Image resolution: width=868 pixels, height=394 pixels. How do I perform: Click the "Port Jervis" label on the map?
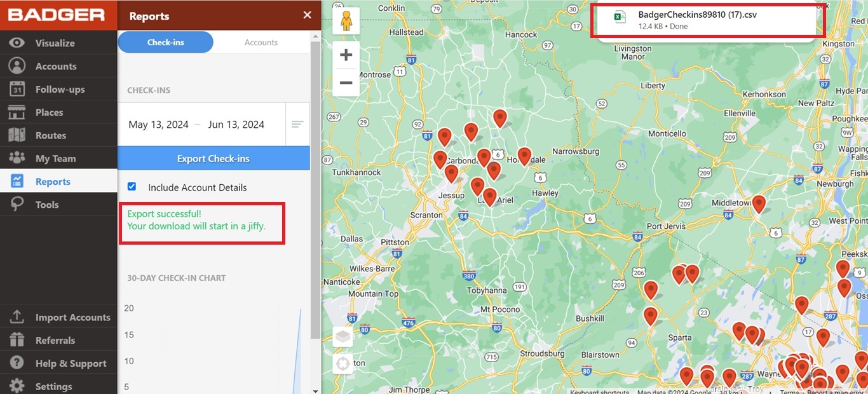tap(667, 226)
